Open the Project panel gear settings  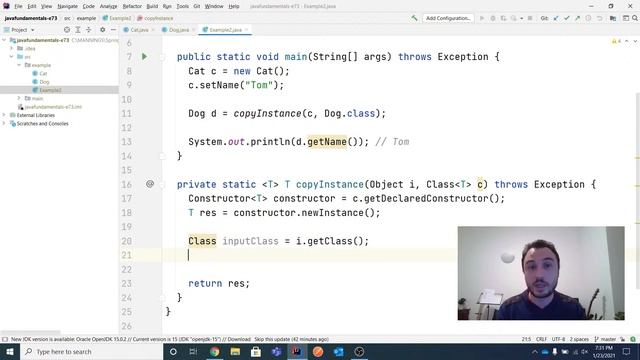click(102, 30)
